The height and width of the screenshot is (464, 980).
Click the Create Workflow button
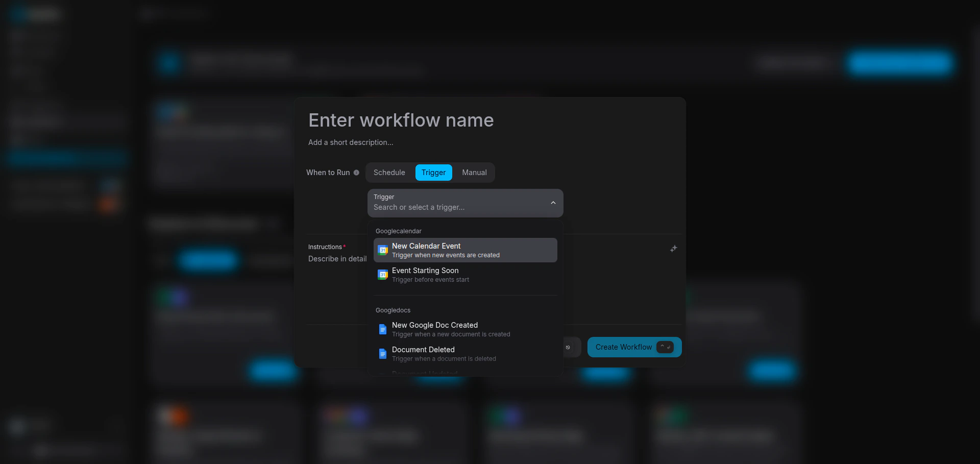click(623, 347)
